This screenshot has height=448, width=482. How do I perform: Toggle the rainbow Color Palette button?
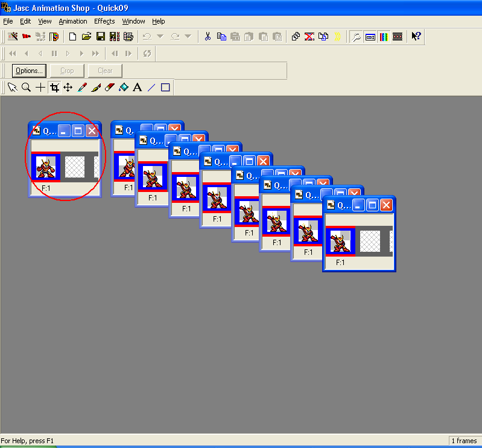click(x=384, y=37)
